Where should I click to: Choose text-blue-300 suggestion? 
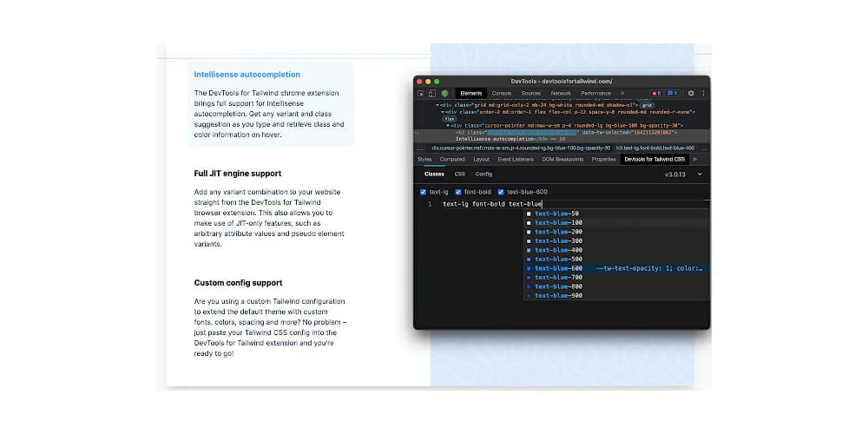tap(616, 240)
